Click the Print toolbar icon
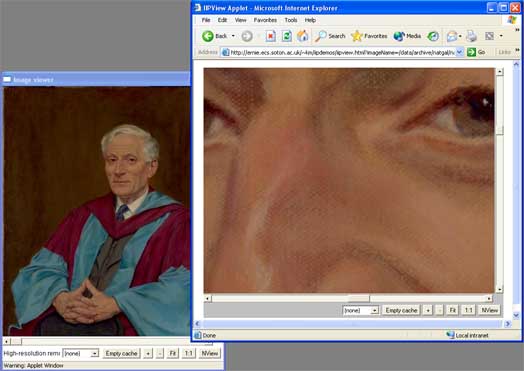The image size is (524, 371). (471, 36)
